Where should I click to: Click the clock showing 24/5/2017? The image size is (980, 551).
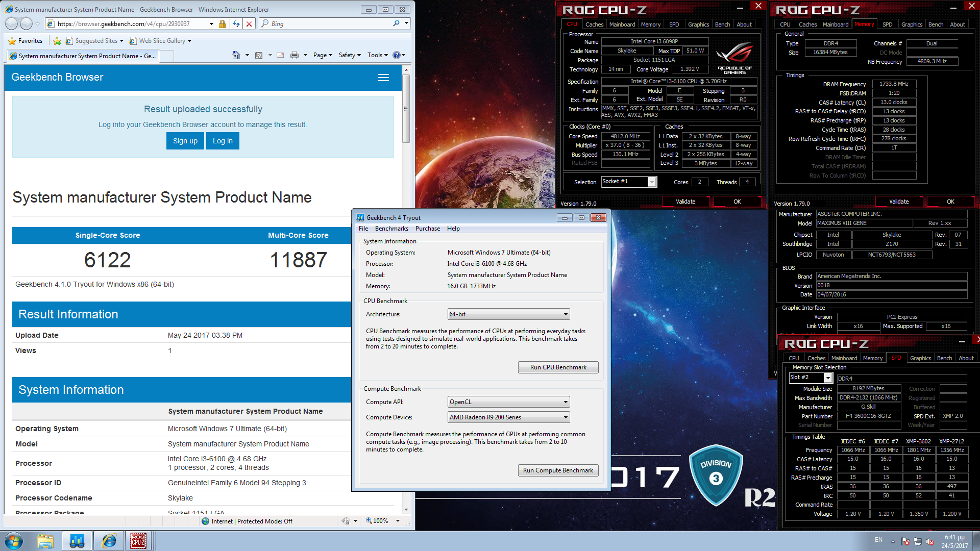tap(954, 541)
